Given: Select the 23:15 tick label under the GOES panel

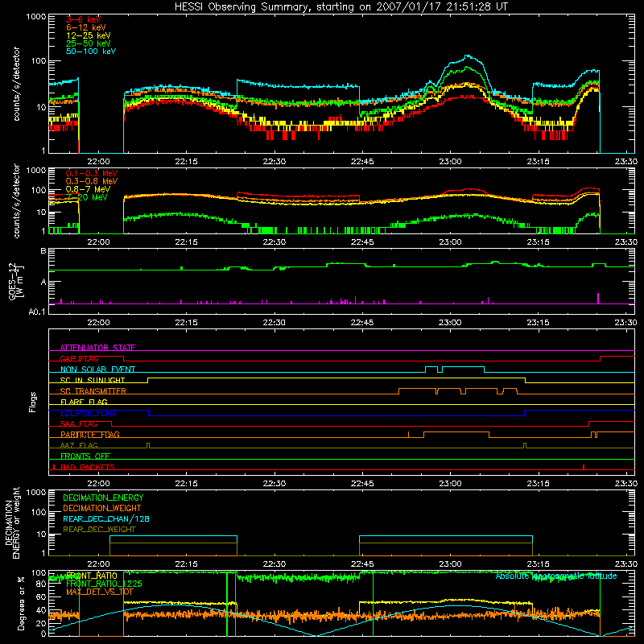Looking at the screenshot, I should tap(538, 323).
